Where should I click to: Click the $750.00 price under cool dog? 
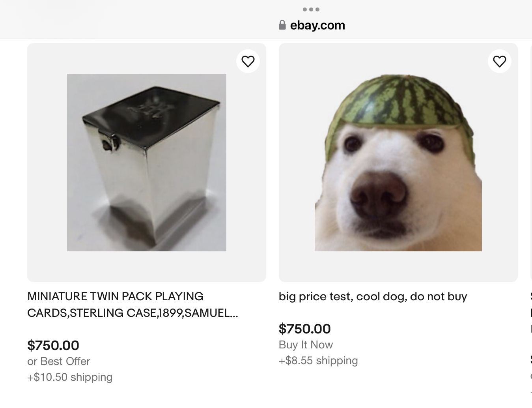point(304,329)
